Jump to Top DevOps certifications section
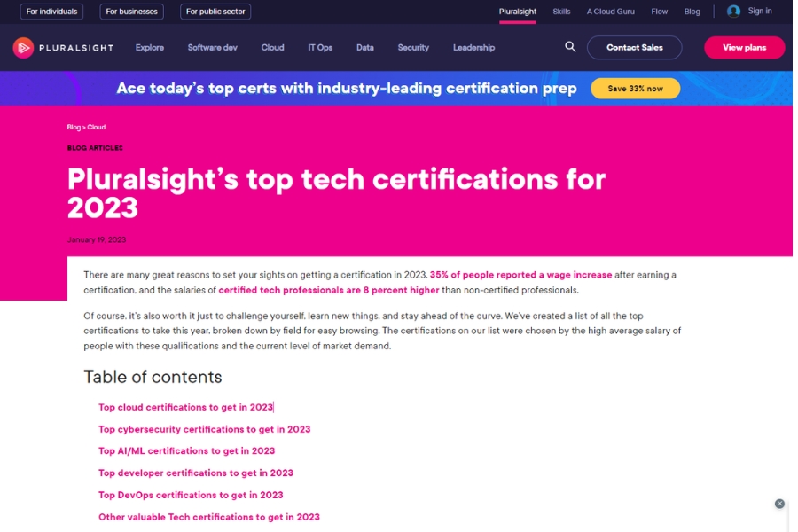This screenshot has height=532, width=798. [x=191, y=495]
